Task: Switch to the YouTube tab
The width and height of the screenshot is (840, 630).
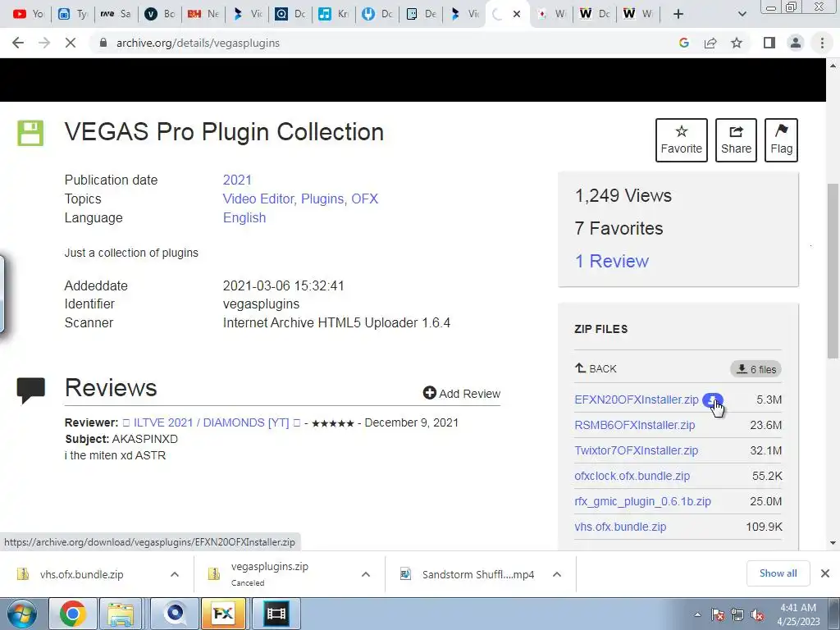Action: pos(28,14)
